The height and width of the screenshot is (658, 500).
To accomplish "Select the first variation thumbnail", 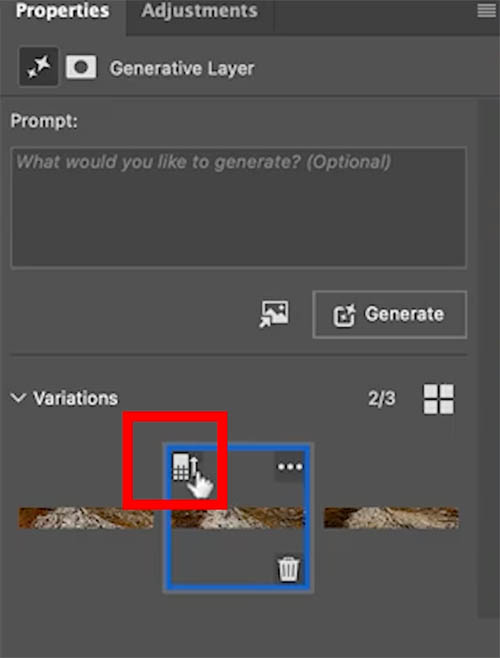I will pos(86,518).
